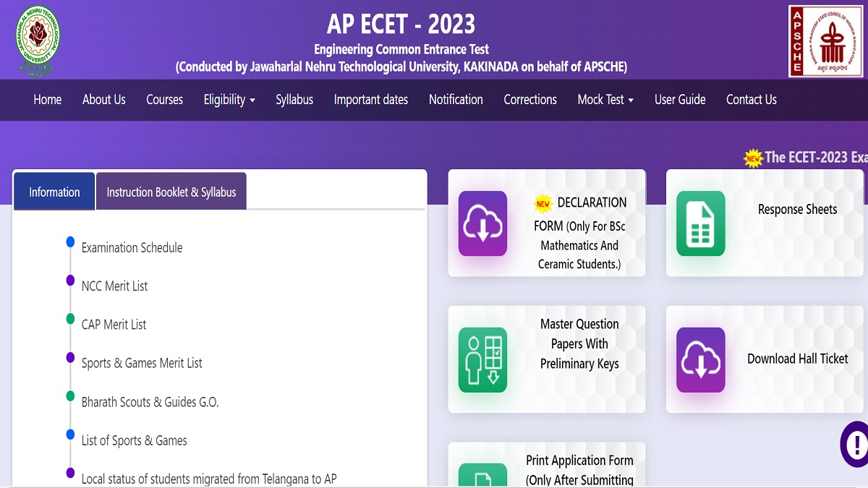Image resolution: width=868 pixels, height=488 pixels.
Task: Click the APSCHE council logo
Action: tap(827, 41)
